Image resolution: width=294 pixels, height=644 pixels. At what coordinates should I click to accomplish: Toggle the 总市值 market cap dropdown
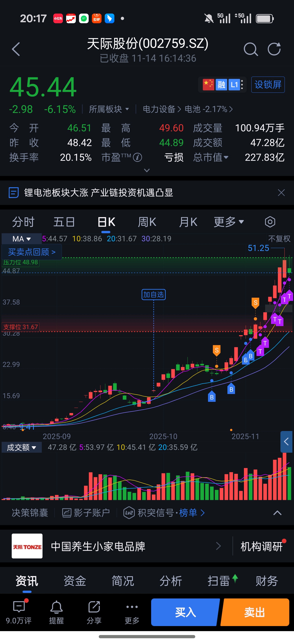tap(211, 158)
